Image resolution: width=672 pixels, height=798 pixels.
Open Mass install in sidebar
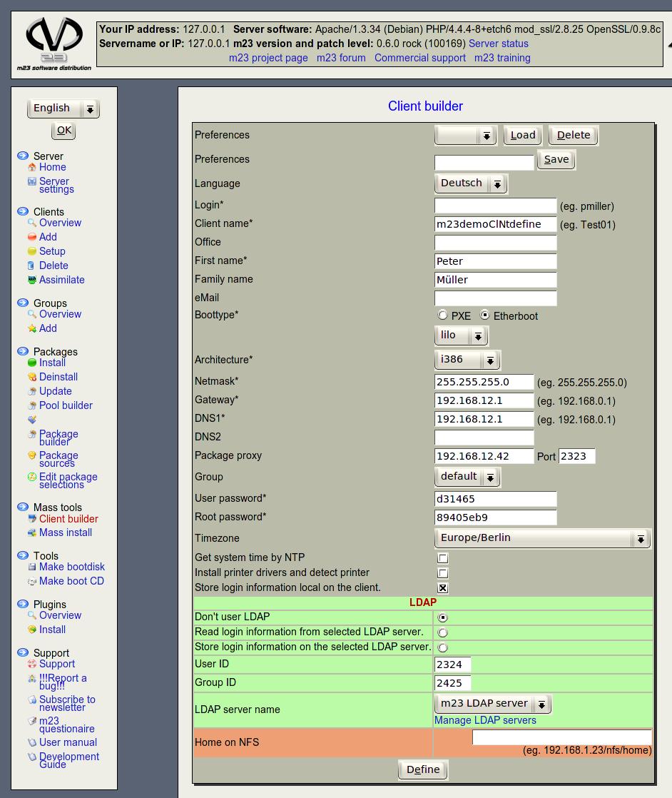65,532
